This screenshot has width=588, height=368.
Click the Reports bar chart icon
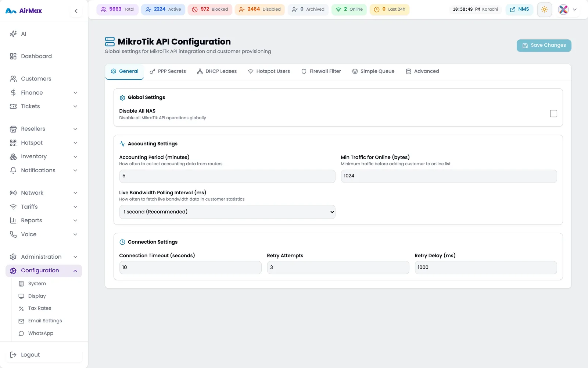[x=13, y=220]
